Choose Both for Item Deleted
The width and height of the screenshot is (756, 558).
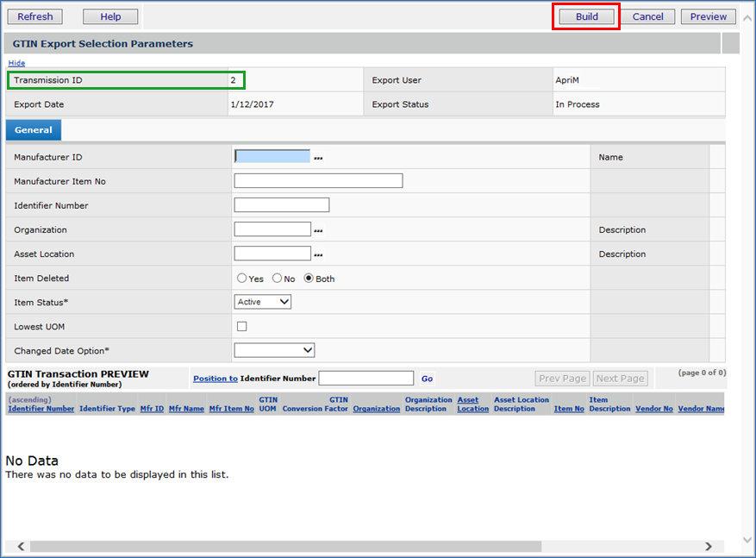click(309, 279)
